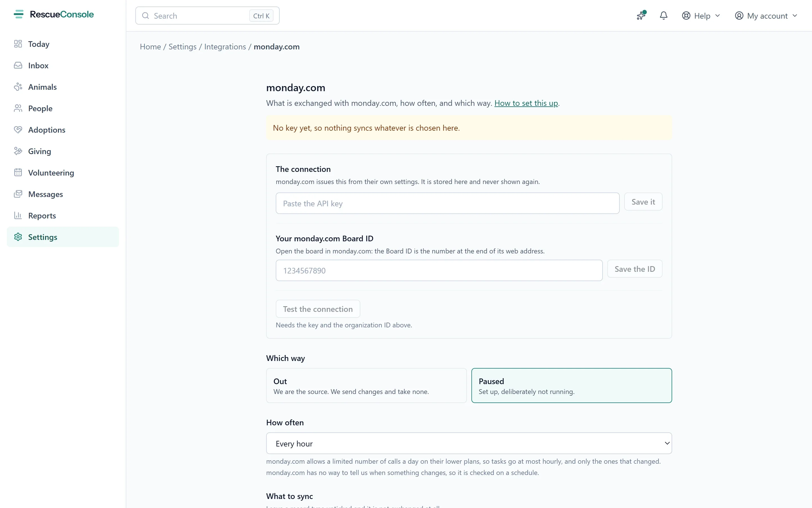This screenshot has width=812, height=508.
Task: Open the what's new sparkle icon
Action: click(x=641, y=16)
